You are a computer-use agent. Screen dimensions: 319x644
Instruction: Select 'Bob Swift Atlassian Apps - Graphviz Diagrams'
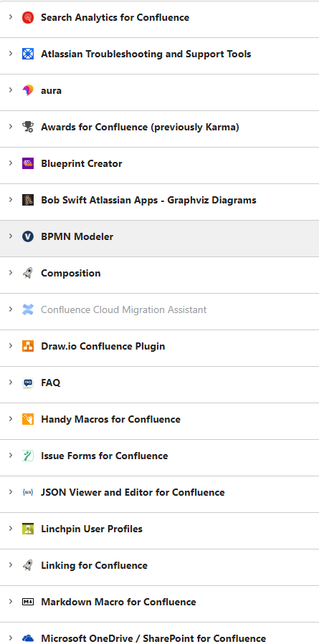tap(149, 200)
